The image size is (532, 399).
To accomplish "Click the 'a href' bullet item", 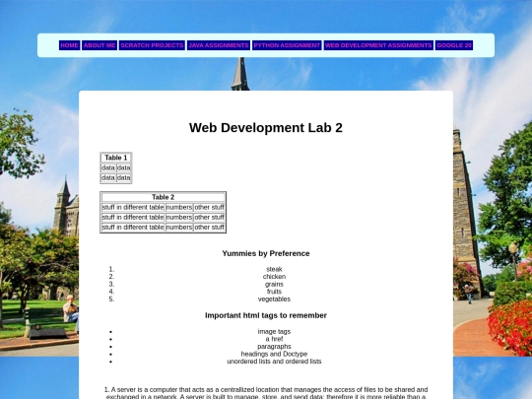I will [274, 339].
